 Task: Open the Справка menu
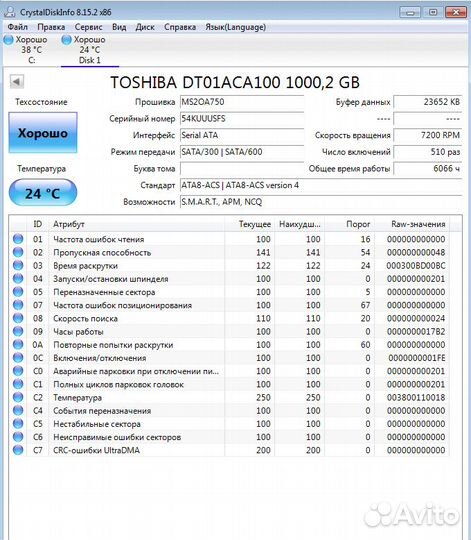point(180,27)
